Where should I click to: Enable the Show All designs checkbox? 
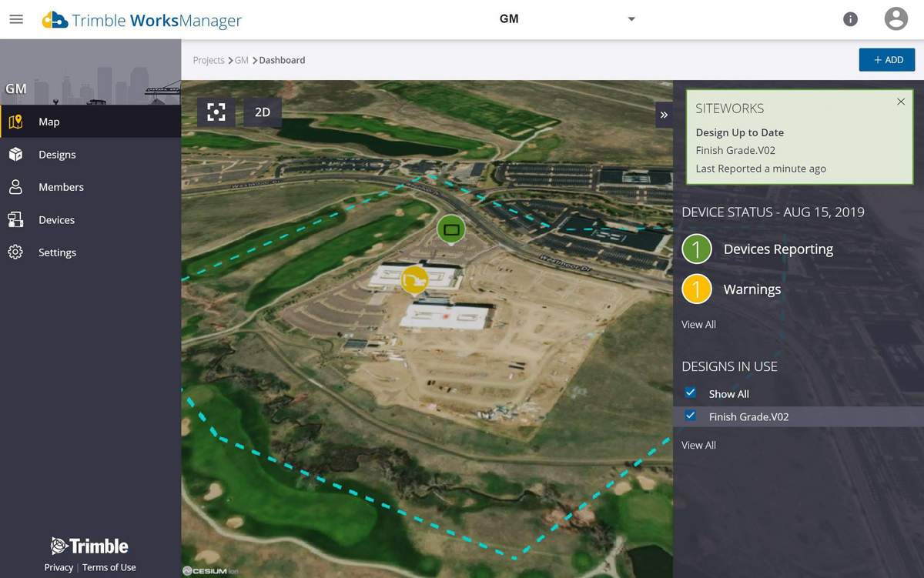click(x=691, y=393)
